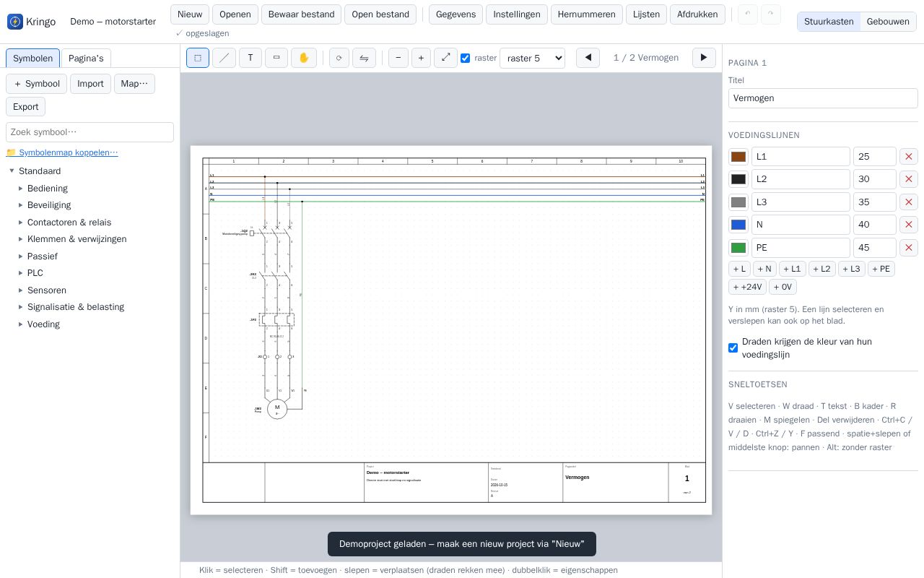Open the Symbolen tab

[33, 59]
